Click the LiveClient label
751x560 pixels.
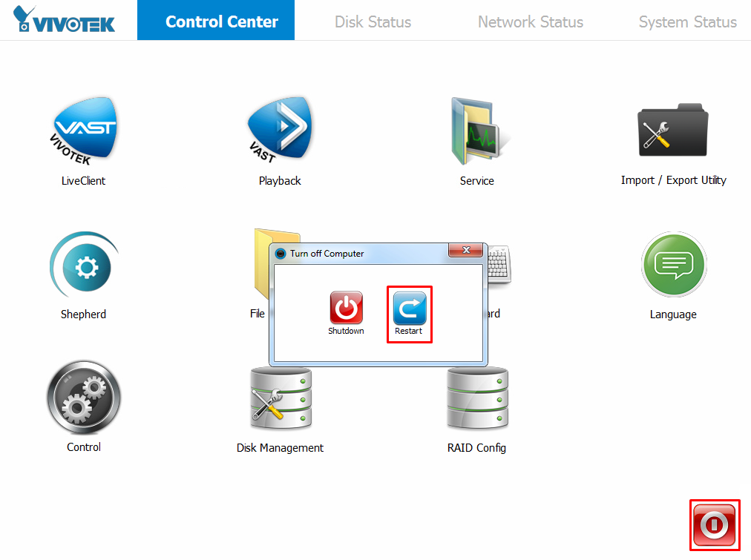pos(83,181)
